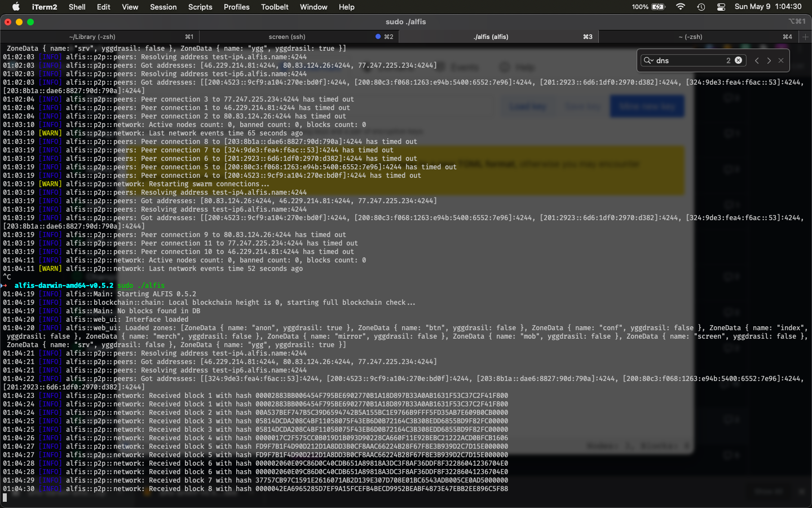Image resolution: width=812 pixels, height=508 pixels.
Task: Click Peer connection 11 timed out line
Action: 180,243
